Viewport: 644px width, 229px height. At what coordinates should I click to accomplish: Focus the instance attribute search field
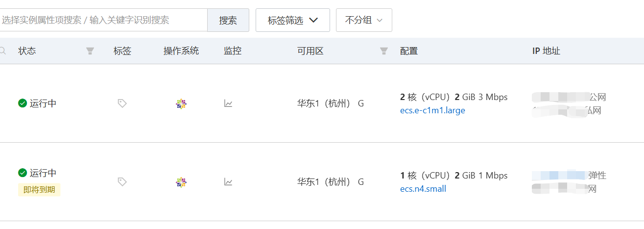(103, 20)
